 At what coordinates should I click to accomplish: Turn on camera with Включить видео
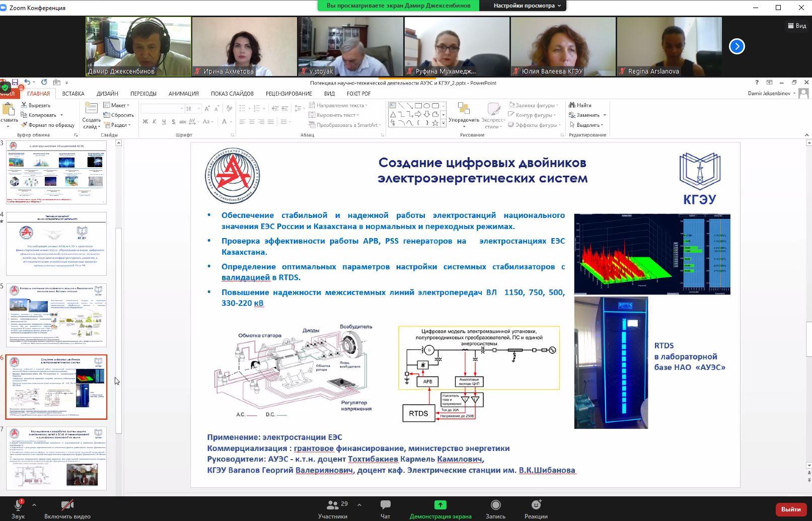[67, 505]
